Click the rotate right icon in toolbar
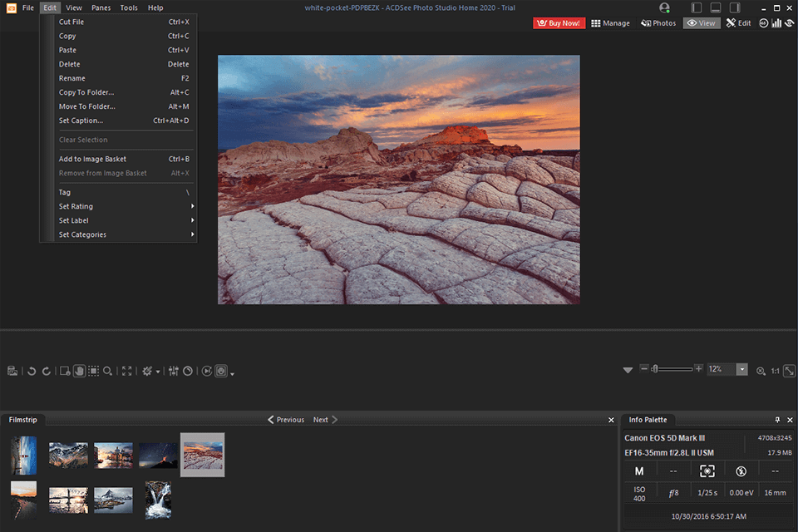The width and height of the screenshot is (798, 532). pyautogui.click(x=47, y=371)
